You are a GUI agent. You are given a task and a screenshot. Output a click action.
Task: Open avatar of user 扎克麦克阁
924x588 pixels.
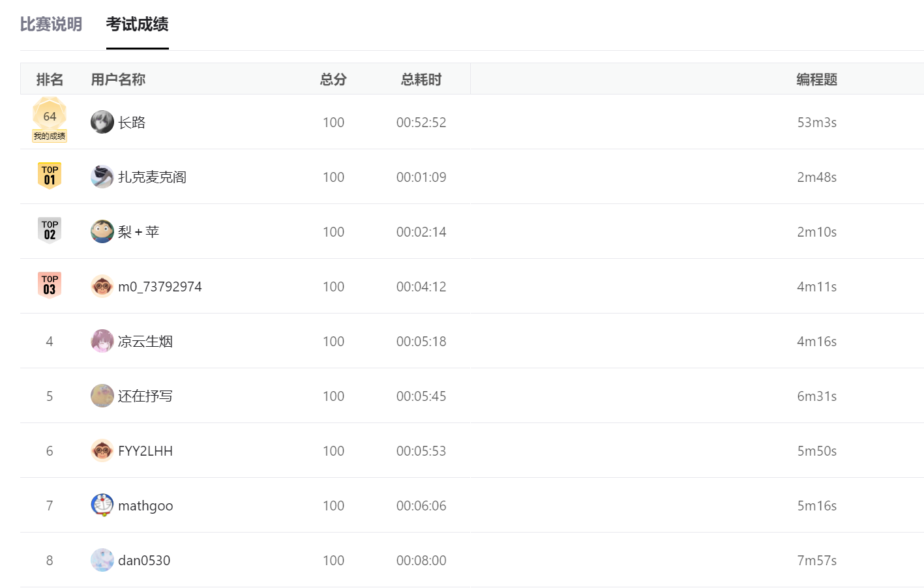coord(102,177)
